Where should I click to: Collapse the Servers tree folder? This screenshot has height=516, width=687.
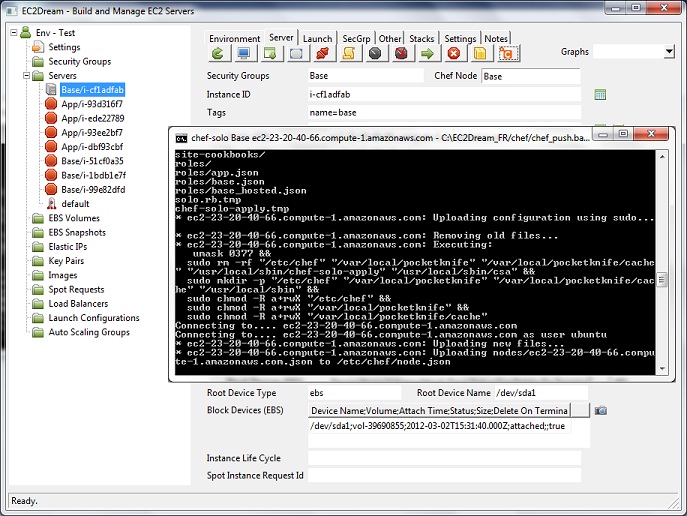point(26,75)
